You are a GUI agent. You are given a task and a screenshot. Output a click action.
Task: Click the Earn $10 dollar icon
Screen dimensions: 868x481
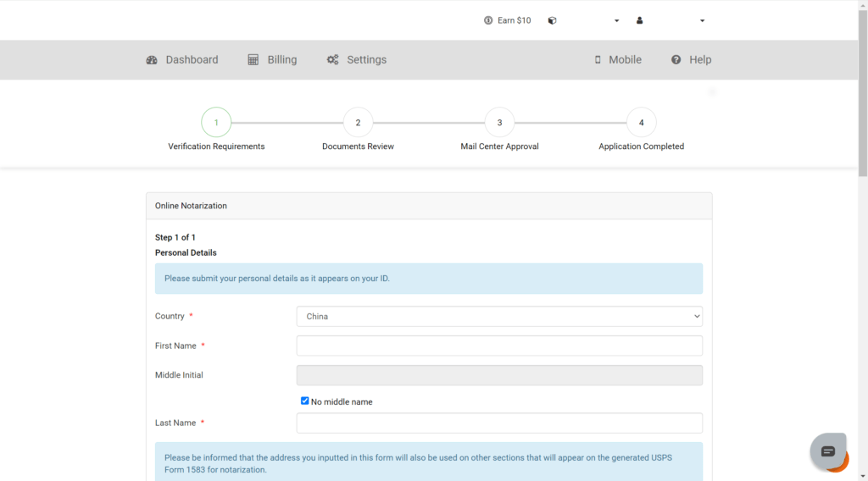488,20
